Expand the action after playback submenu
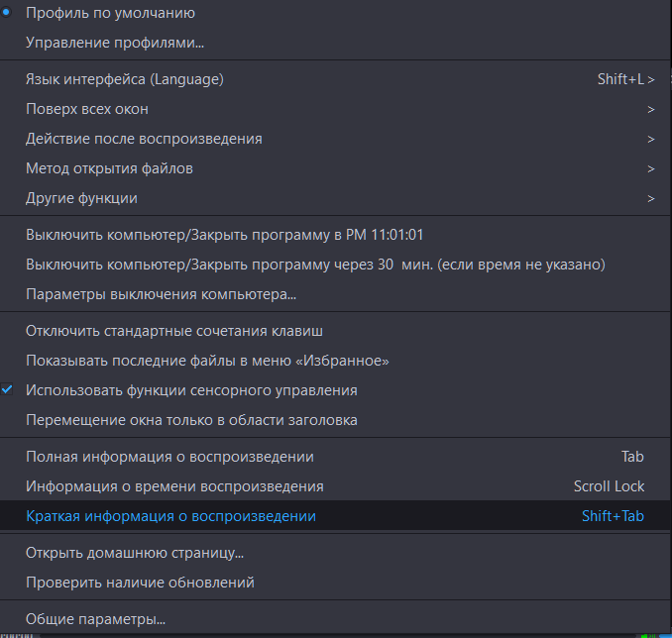This screenshot has height=638, width=672. [144, 139]
